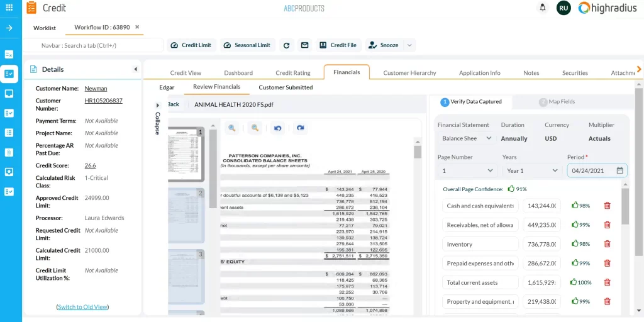Image resolution: width=644 pixels, height=322 pixels.
Task: Delete the Property and equipment row
Action: tap(607, 301)
